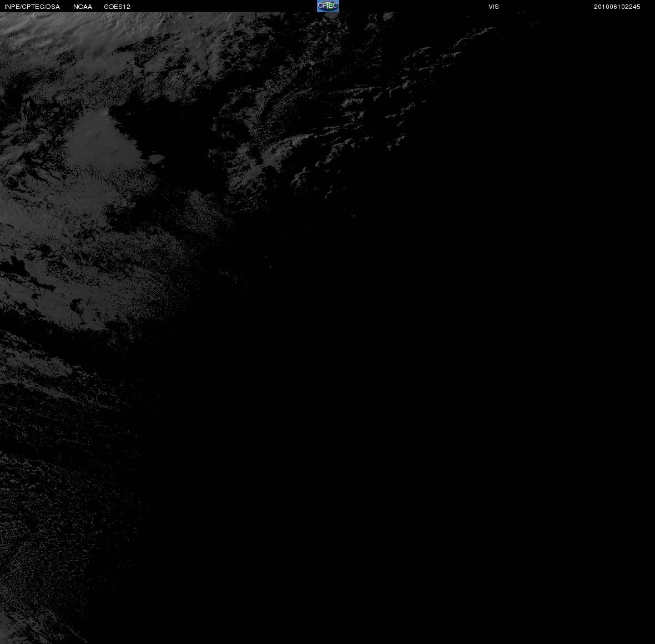This screenshot has width=655, height=644.
Task: Click the small round dark hole in lower-left cloud deck
Action: (76, 308)
